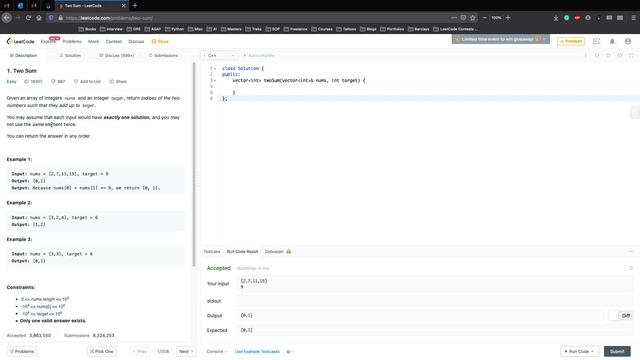Like the problem with thumbs-up icon

(27, 82)
